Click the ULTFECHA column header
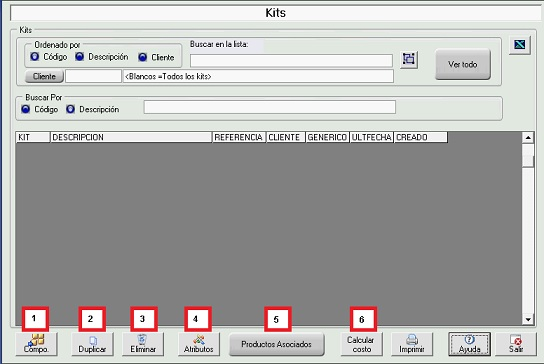The height and width of the screenshot is (364, 544). click(372, 137)
